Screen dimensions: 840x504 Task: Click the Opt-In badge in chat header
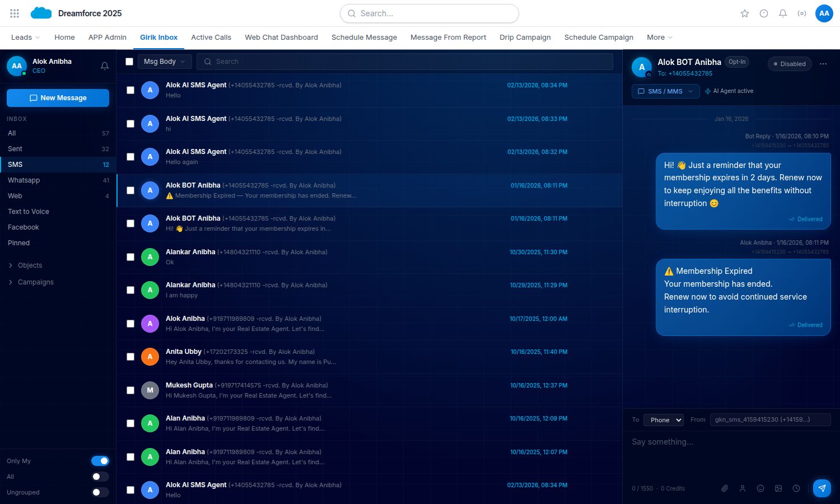(737, 62)
